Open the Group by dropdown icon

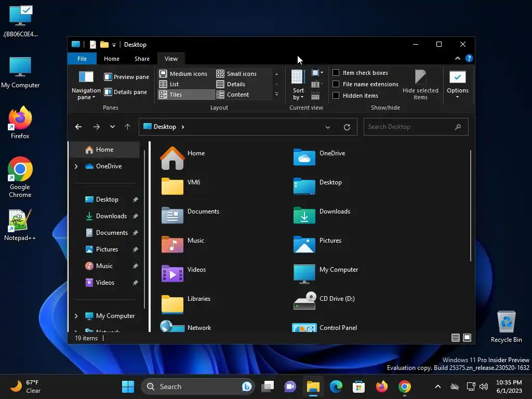pos(317,73)
